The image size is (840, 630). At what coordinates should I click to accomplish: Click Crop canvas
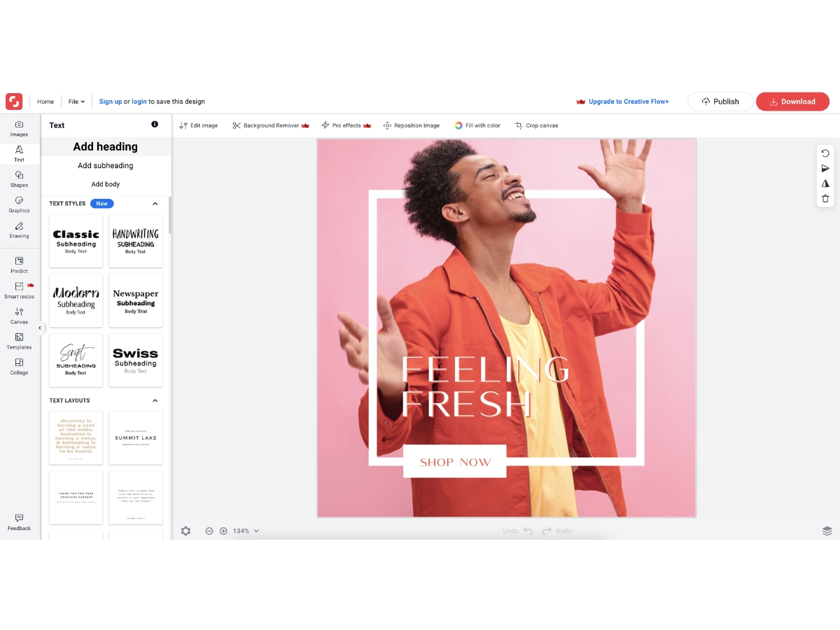point(537,125)
